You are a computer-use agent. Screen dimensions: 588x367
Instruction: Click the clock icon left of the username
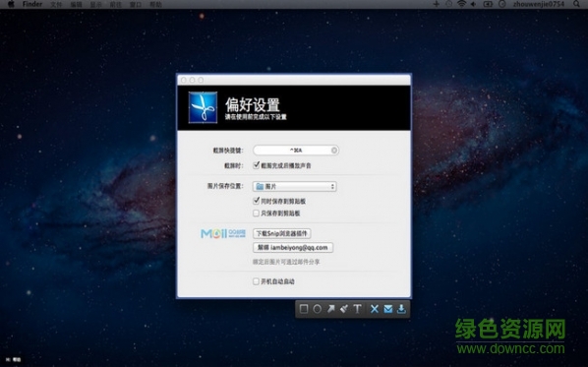(502, 4)
